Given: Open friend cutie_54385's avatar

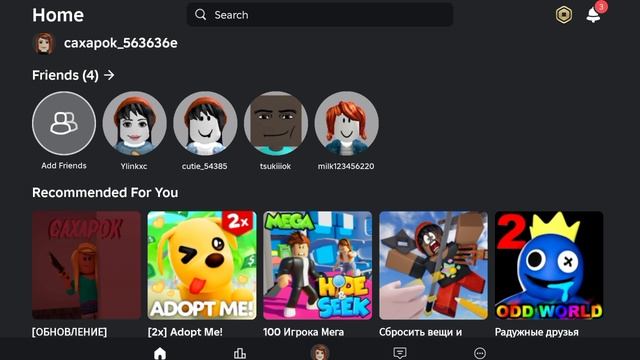Looking at the screenshot, I should tap(205, 123).
